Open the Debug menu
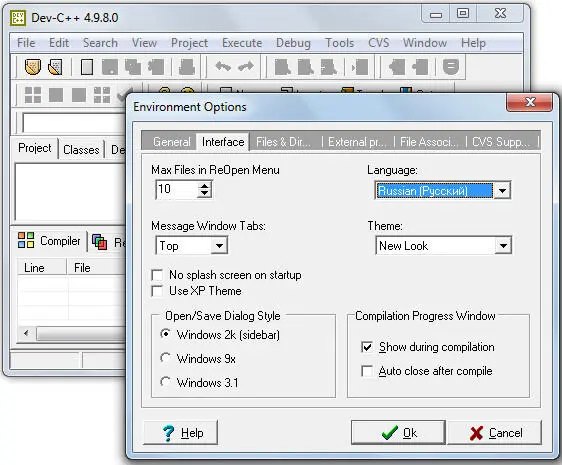 click(293, 43)
